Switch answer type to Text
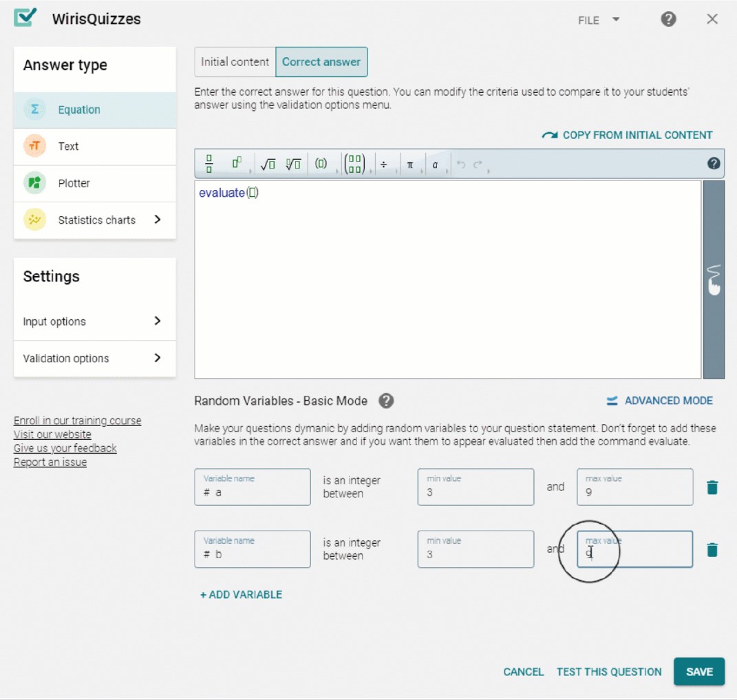The width and height of the screenshot is (737, 700). (x=67, y=146)
